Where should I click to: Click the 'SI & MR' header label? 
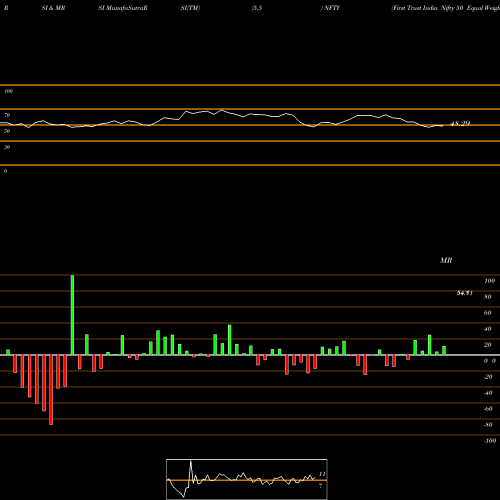tap(53, 8)
